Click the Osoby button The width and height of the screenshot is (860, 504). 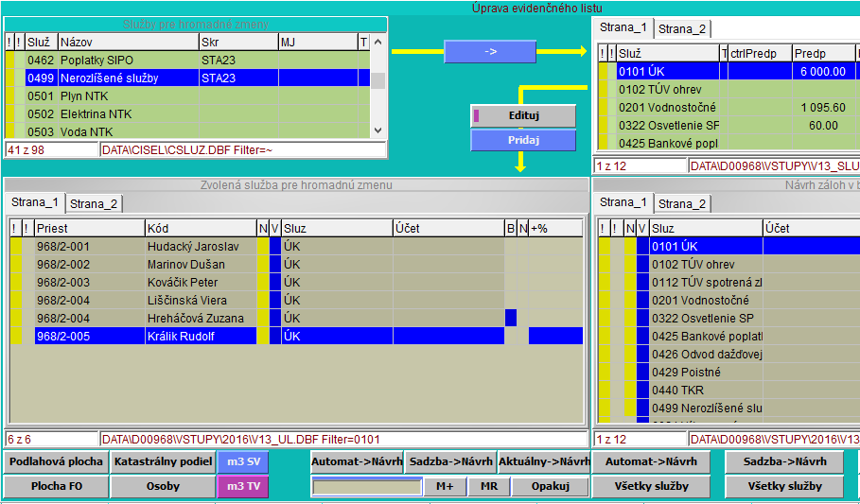click(x=163, y=486)
